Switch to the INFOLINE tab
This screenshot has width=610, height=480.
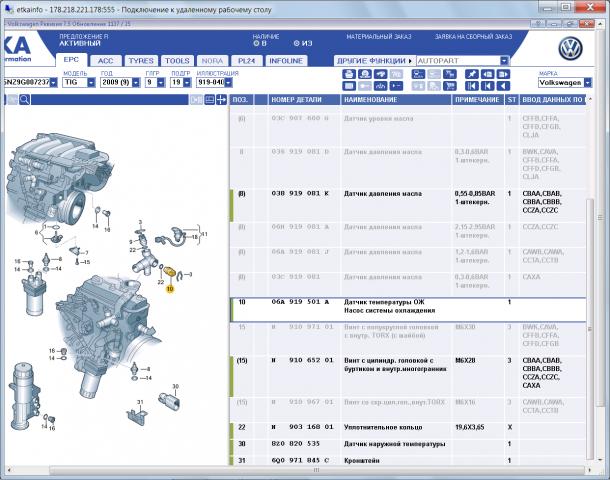(286, 61)
